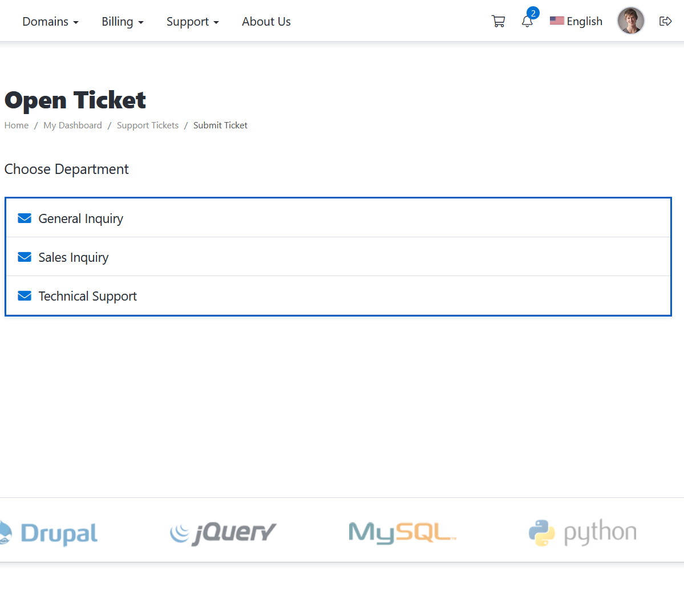Click the Sales Inquiry envelope icon
684x616 pixels.
tap(25, 257)
